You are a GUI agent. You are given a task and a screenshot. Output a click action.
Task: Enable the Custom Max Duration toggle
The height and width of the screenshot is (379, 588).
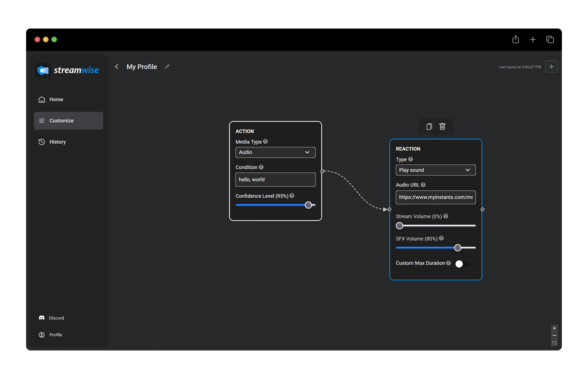click(462, 264)
